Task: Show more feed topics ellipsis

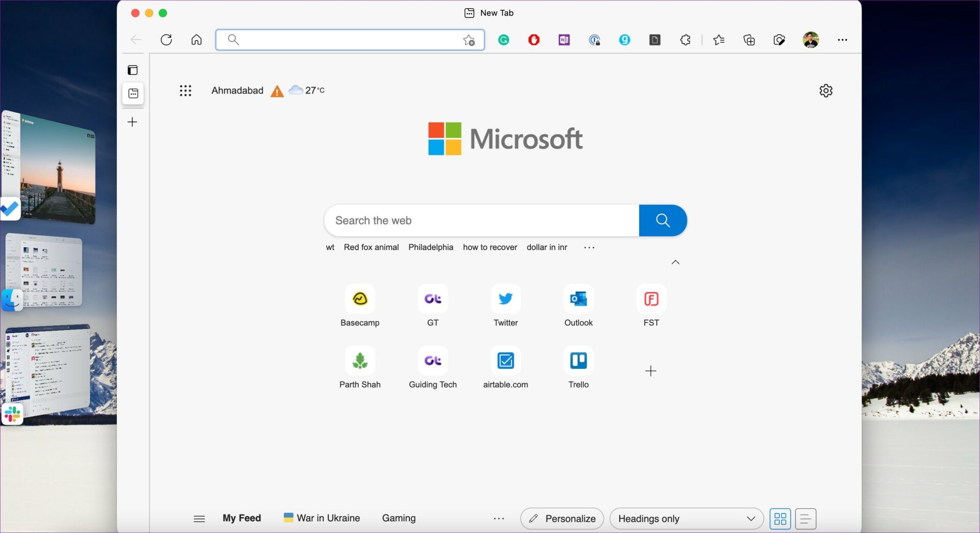Action: point(499,519)
